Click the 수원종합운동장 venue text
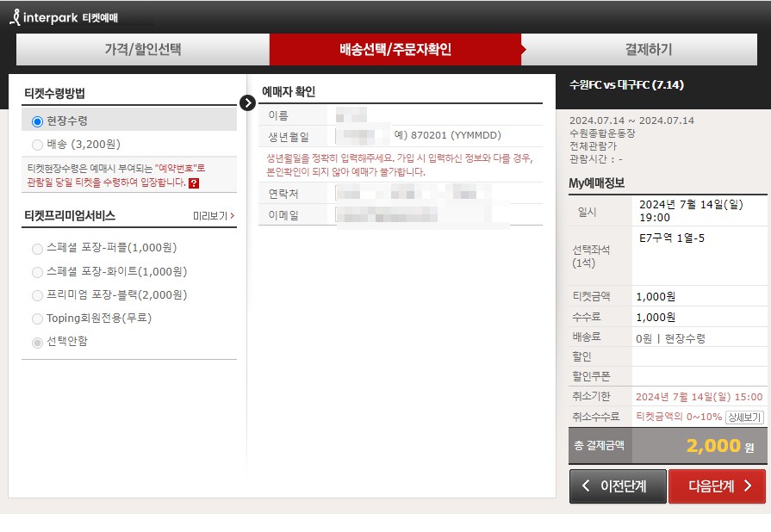 tap(602, 133)
